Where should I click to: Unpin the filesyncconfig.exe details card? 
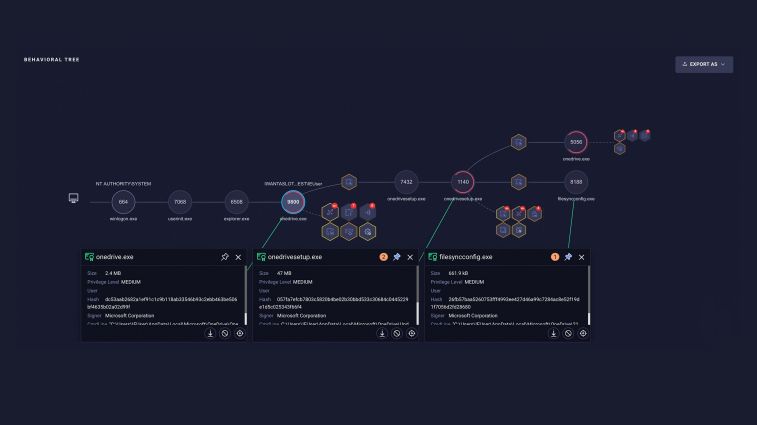pyautogui.click(x=568, y=257)
